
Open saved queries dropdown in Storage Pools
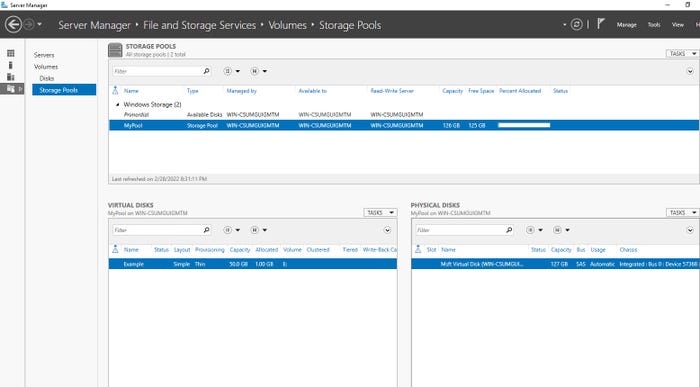[258, 71]
